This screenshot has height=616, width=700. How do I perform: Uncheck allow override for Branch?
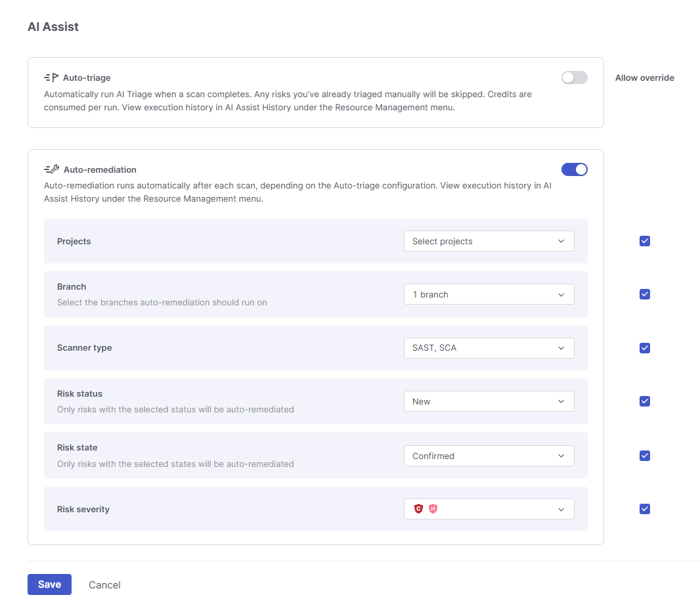click(x=645, y=294)
